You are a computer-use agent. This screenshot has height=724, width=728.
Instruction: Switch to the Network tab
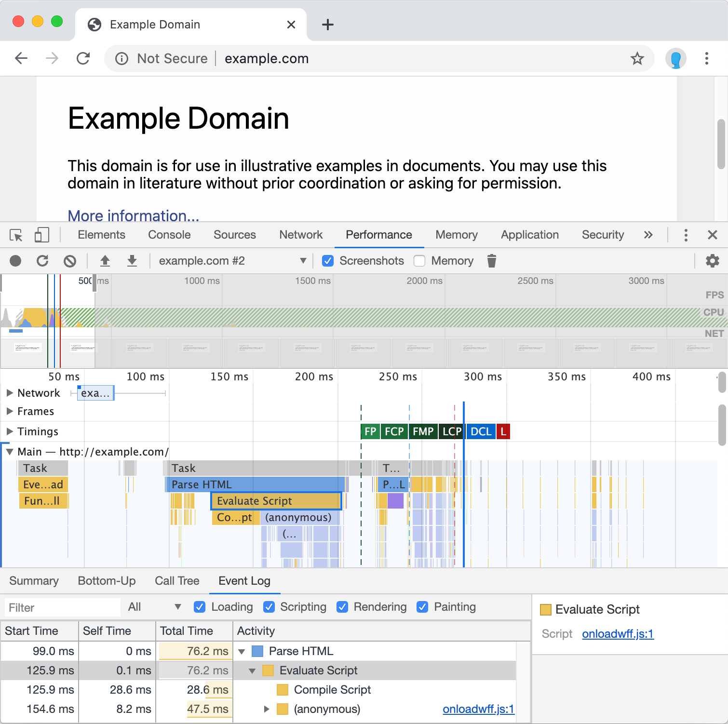[x=301, y=235]
